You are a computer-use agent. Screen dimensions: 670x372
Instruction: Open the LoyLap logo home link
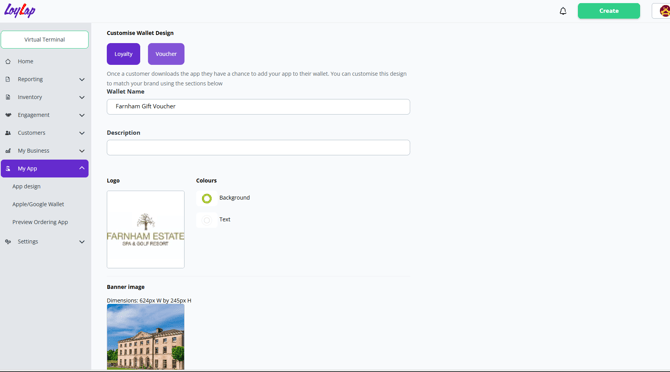tap(20, 10)
